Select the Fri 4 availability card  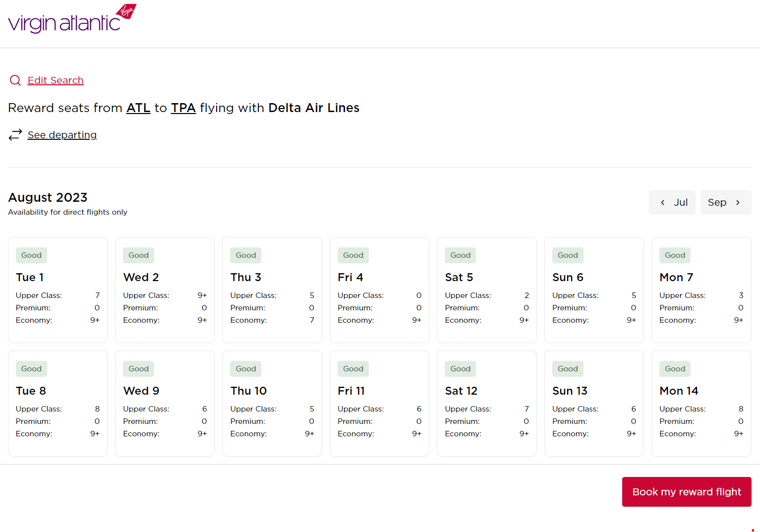pyautogui.click(x=379, y=290)
